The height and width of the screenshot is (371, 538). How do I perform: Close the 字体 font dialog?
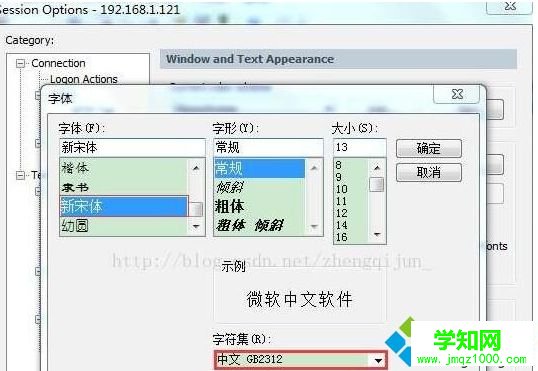(x=457, y=94)
